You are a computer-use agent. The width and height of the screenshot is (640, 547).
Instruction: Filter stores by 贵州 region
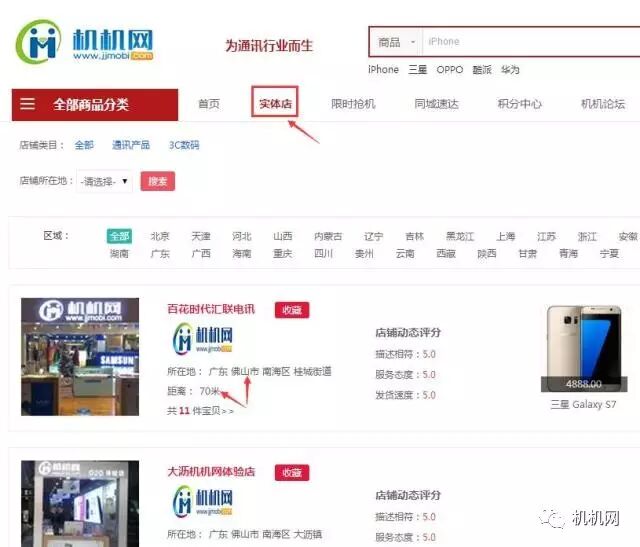[364, 254]
